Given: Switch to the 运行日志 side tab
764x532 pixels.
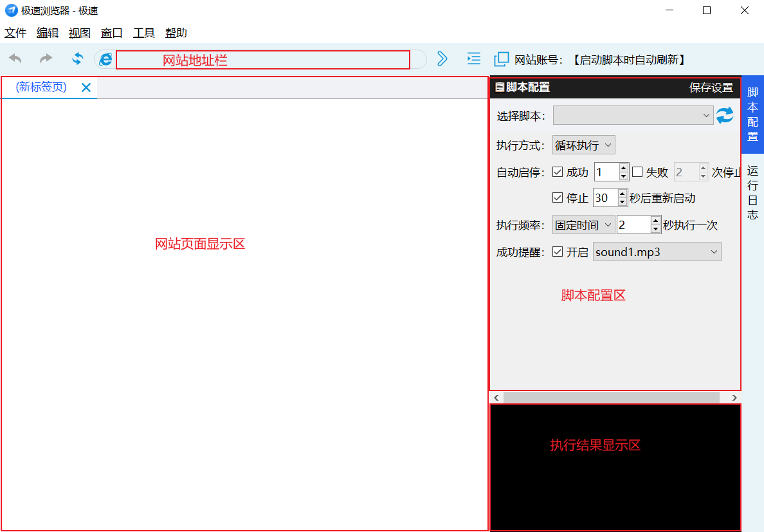Looking at the screenshot, I should tap(752, 193).
